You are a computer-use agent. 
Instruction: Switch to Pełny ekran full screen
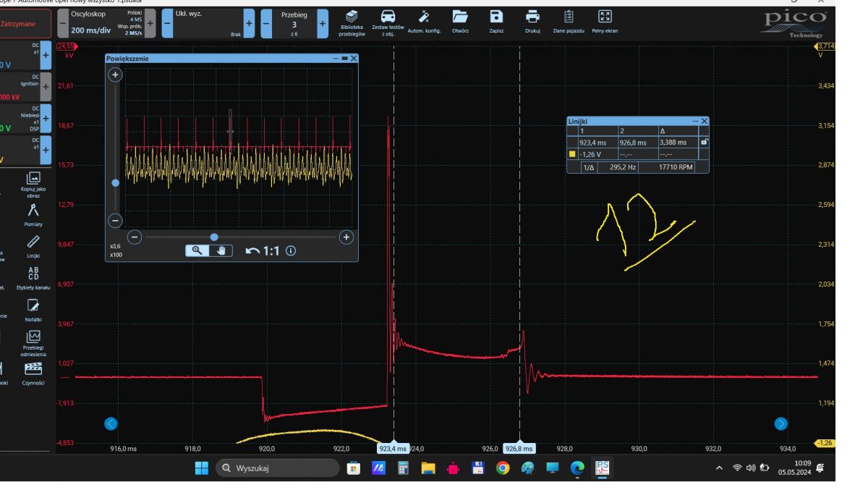click(x=604, y=22)
